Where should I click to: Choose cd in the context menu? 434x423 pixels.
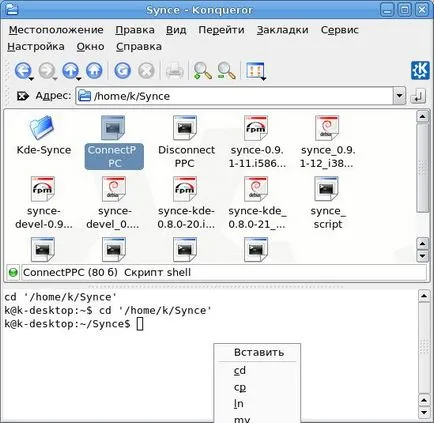pyautogui.click(x=257, y=371)
